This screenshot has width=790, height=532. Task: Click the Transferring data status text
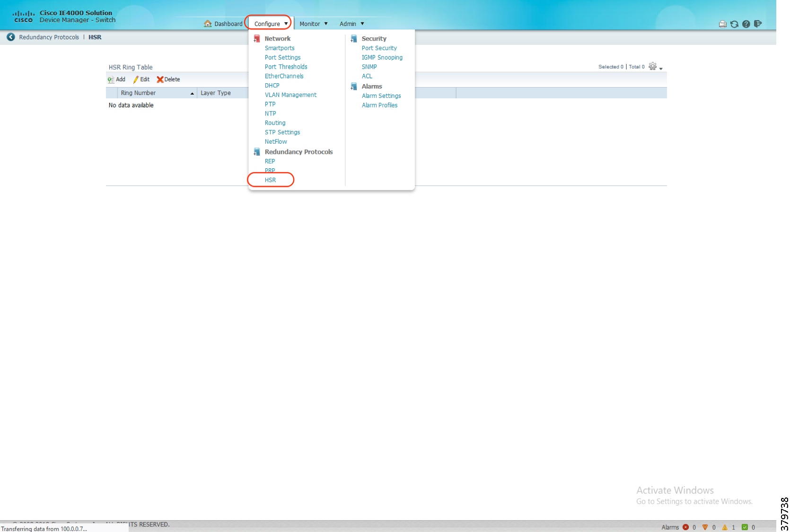[44, 529]
